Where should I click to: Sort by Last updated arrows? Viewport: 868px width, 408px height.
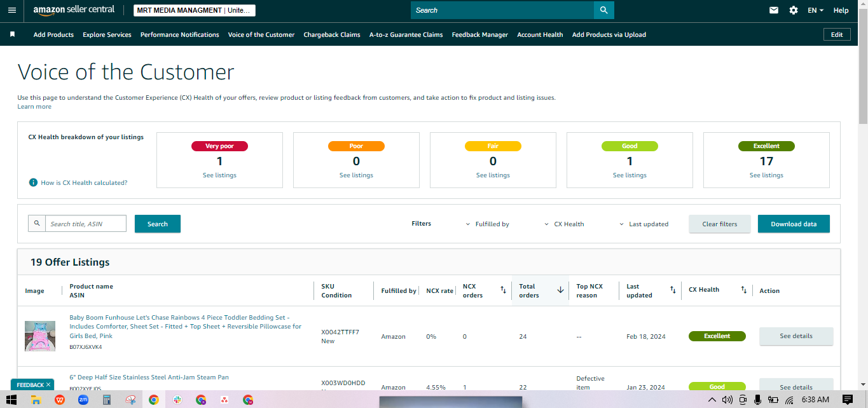pos(673,290)
